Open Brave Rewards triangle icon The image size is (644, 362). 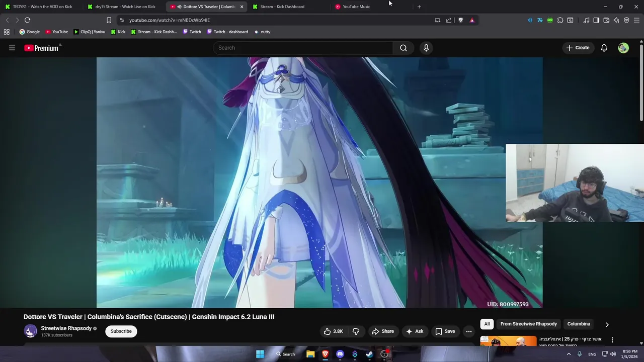(x=472, y=20)
